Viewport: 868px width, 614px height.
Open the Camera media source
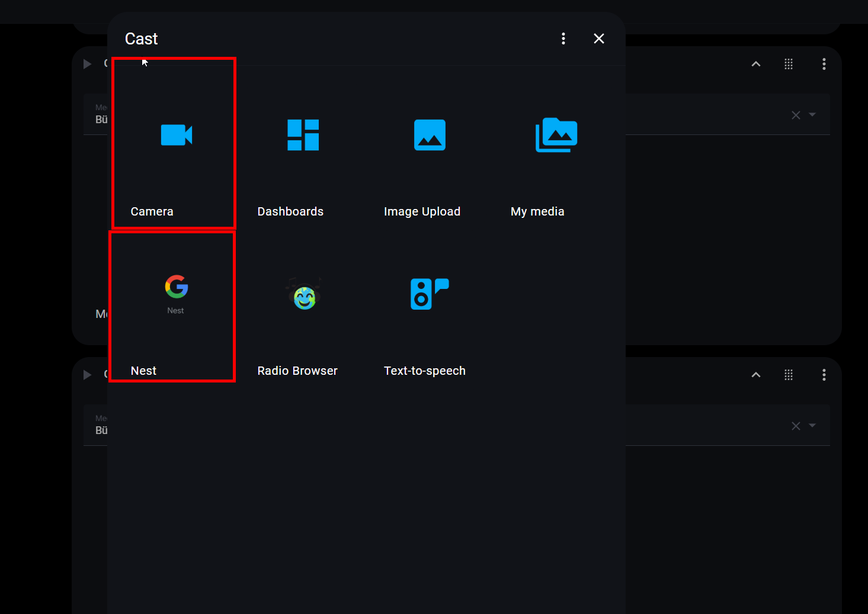coord(176,136)
